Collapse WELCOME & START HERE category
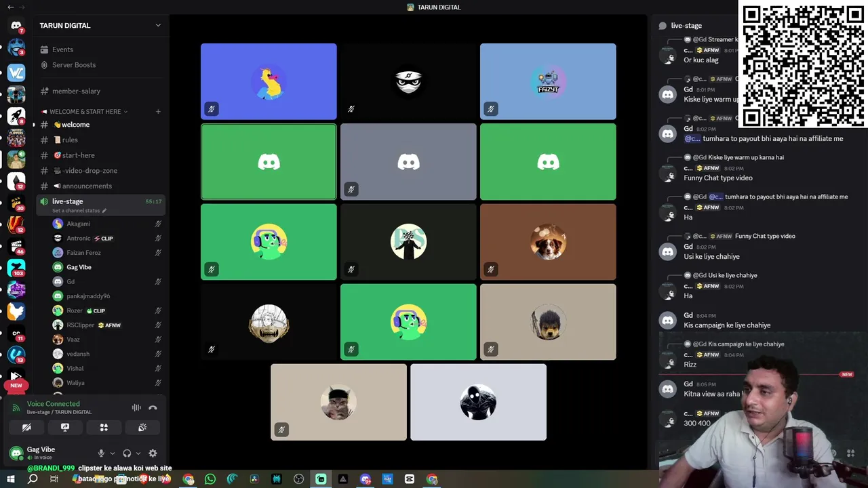The height and width of the screenshot is (488, 868). pyautogui.click(x=85, y=111)
